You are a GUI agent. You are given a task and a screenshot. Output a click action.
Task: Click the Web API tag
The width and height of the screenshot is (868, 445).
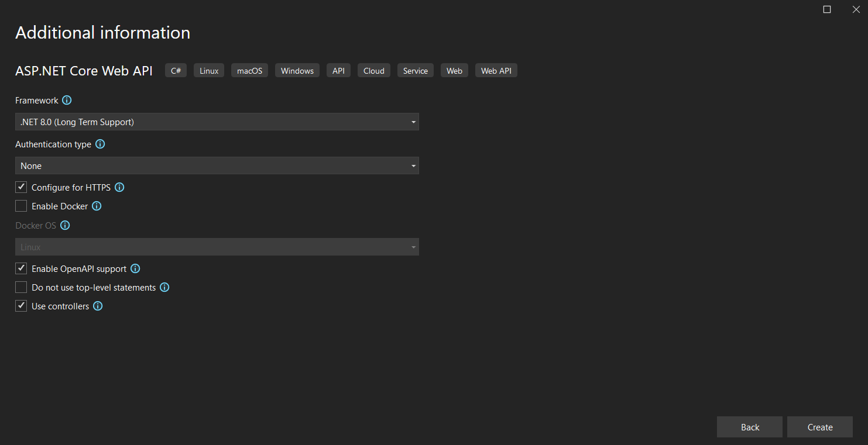point(496,71)
